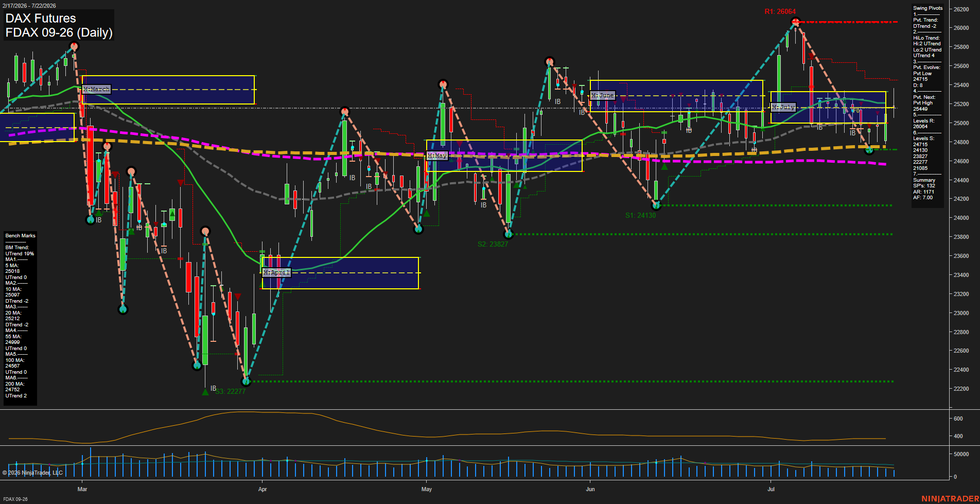Image resolution: width=980 pixels, height=504 pixels.
Task: Click the 'Mar' label on the time axis
Action: pos(82,489)
